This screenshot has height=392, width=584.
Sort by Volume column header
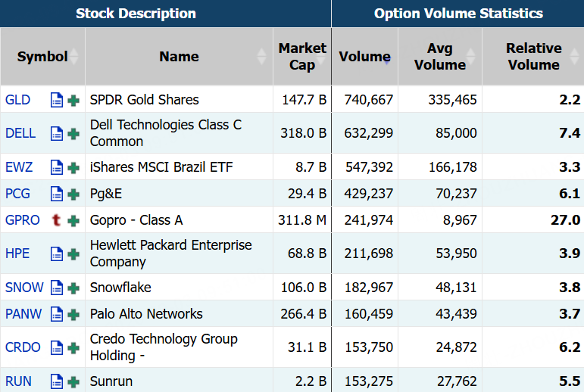click(364, 57)
